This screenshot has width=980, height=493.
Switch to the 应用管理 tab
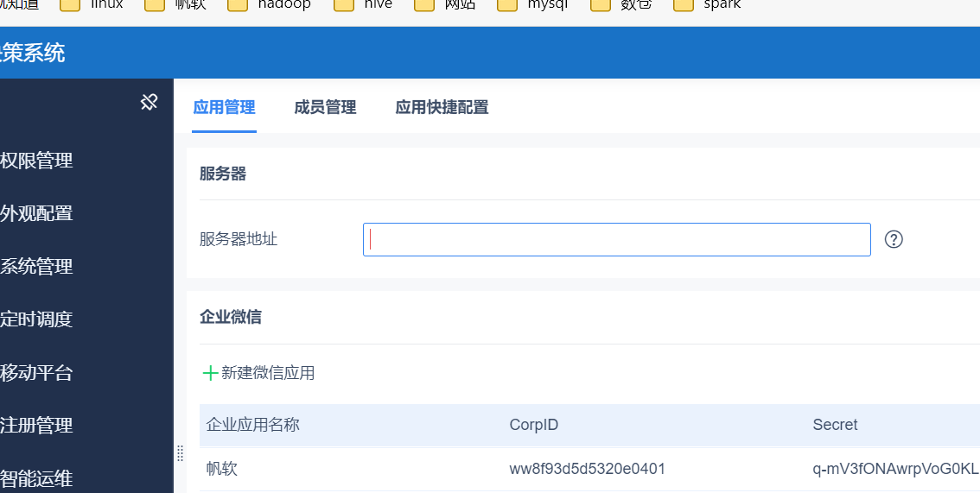[224, 107]
